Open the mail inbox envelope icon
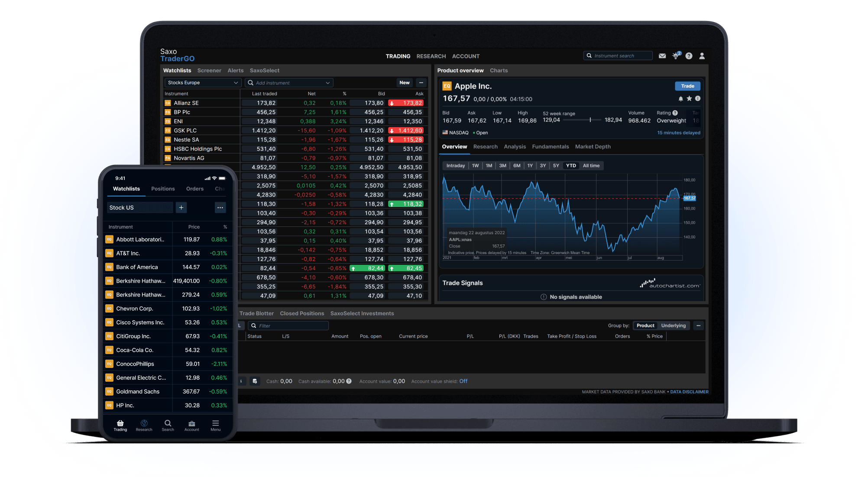The width and height of the screenshot is (868, 477). tap(662, 56)
